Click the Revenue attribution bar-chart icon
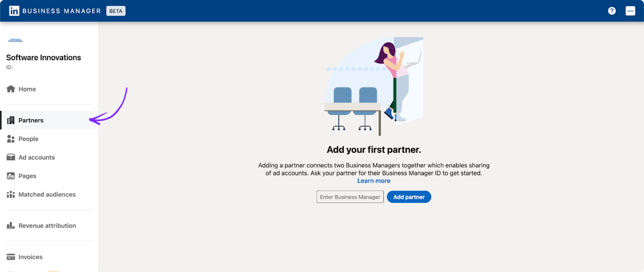644x272 pixels. pyautogui.click(x=11, y=226)
